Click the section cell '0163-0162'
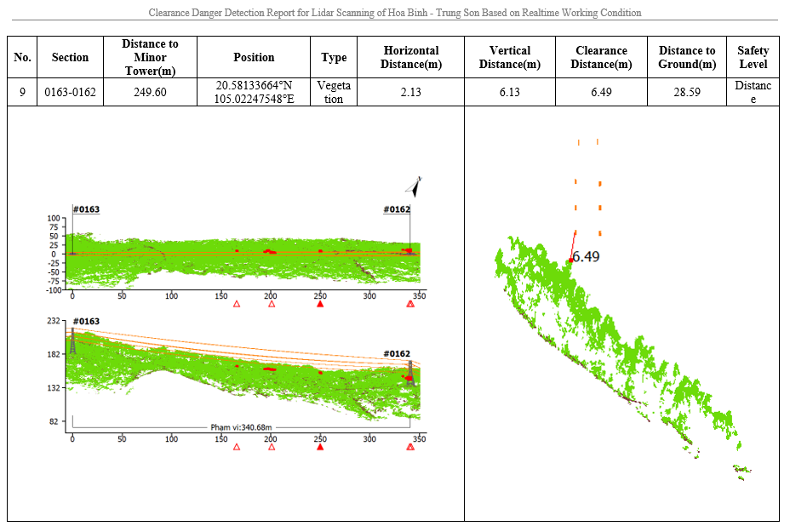 (70, 92)
